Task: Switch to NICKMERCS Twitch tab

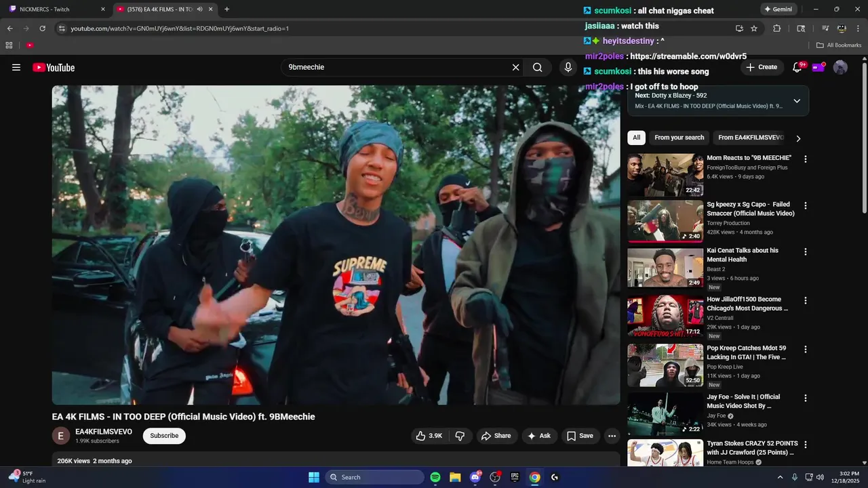Action: pyautogui.click(x=58, y=9)
